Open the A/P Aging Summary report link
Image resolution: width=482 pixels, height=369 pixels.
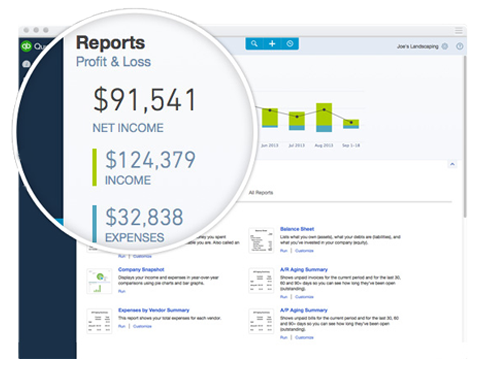click(304, 310)
